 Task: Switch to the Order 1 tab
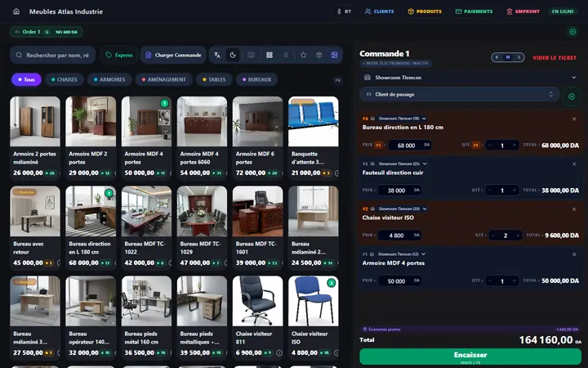click(x=47, y=32)
